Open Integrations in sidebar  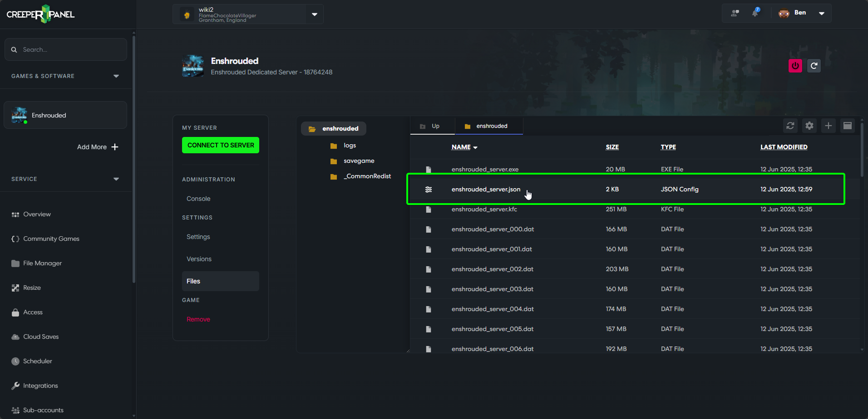point(35,386)
